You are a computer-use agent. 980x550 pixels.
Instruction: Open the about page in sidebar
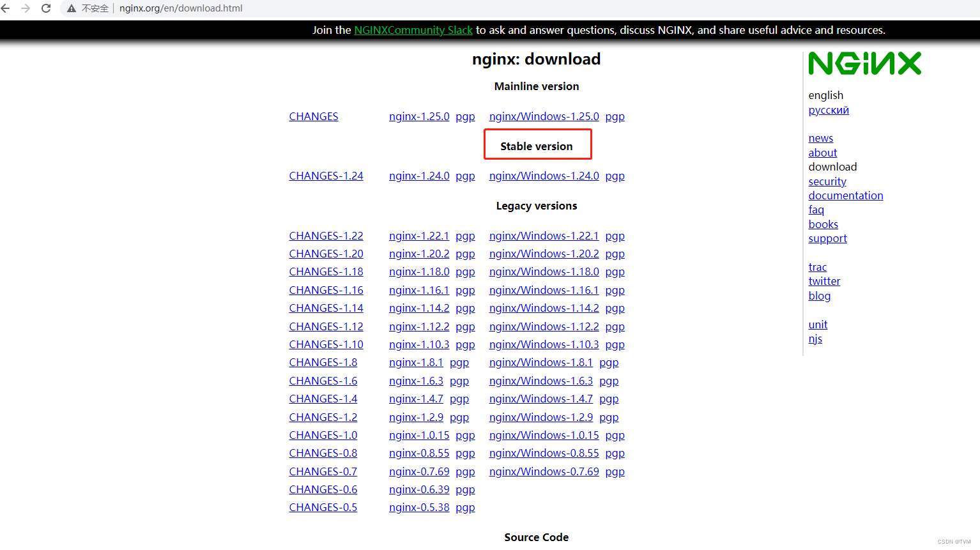coord(822,153)
